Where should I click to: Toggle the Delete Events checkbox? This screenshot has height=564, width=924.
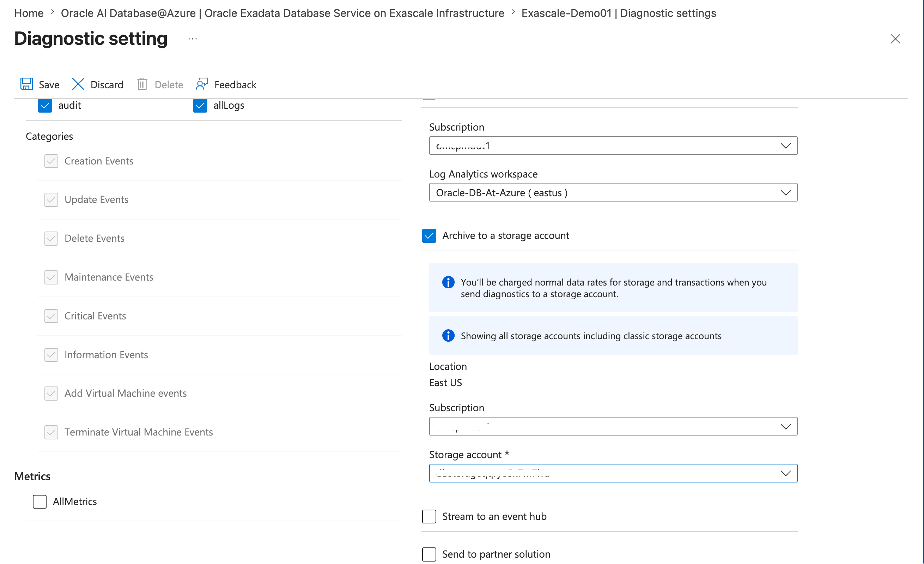(x=51, y=238)
